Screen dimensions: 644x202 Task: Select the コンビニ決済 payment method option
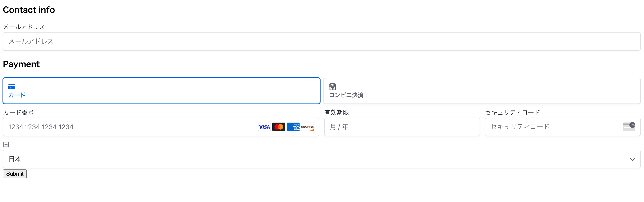coord(482,91)
